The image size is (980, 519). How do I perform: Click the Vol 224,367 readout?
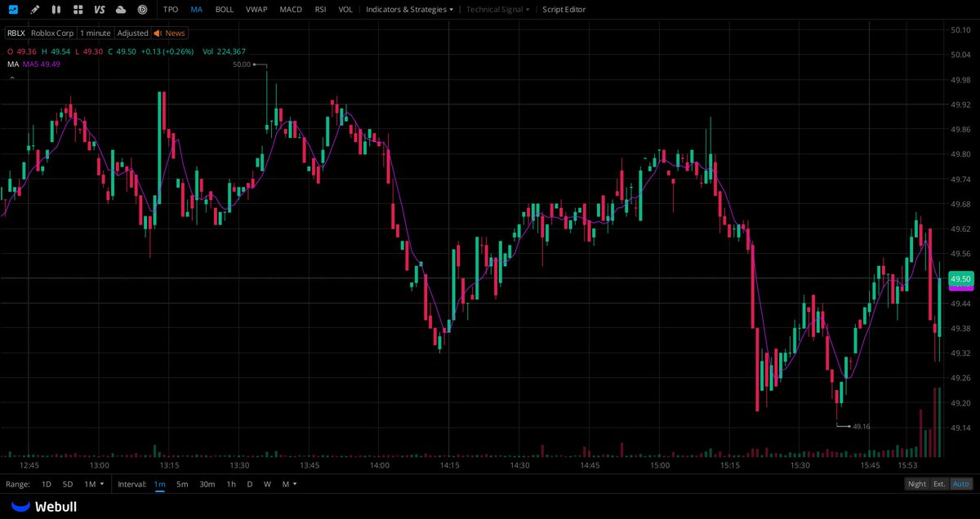pos(224,51)
